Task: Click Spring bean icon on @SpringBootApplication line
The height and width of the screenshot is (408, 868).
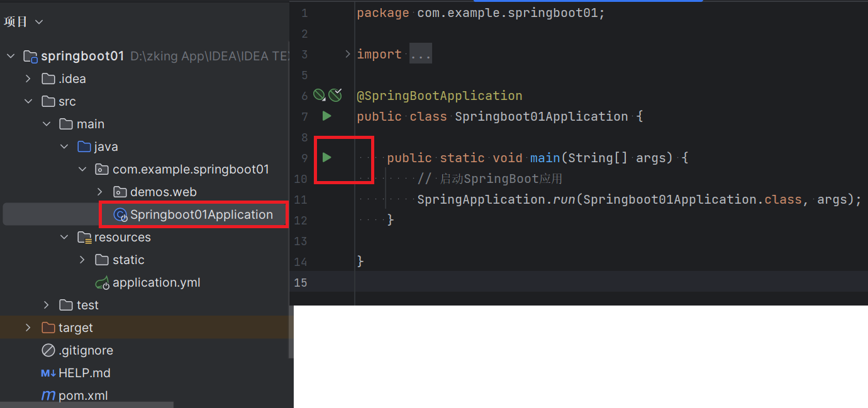Action: pyautogui.click(x=320, y=94)
